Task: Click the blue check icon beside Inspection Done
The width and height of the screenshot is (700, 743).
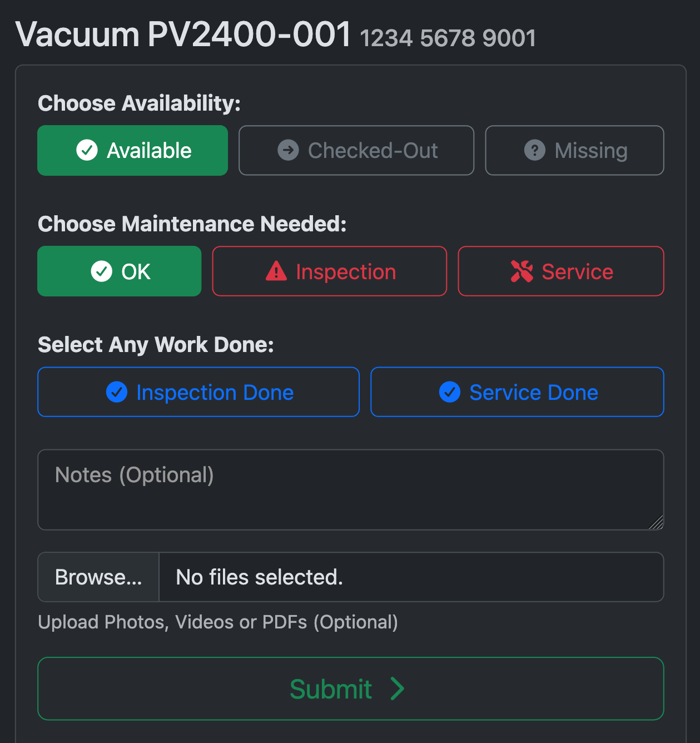Action: coord(117,392)
